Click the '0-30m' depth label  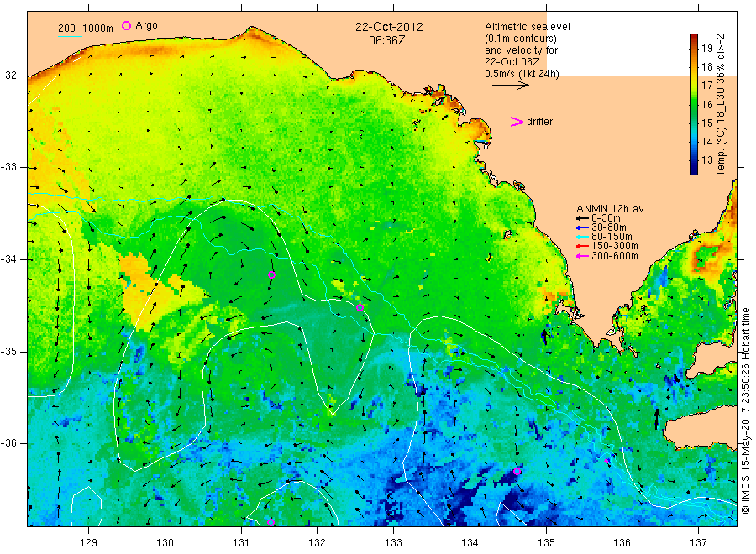(606, 219)
